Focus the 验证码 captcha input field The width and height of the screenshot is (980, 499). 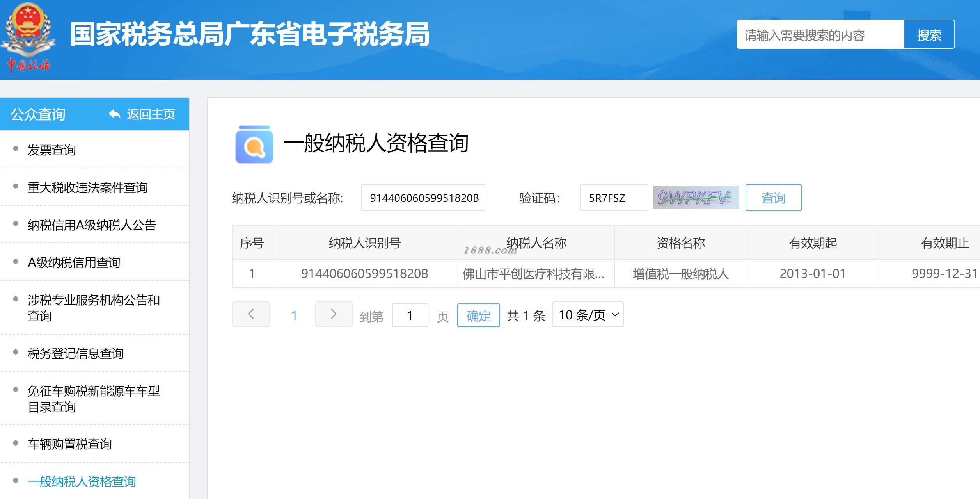[613, 198]
